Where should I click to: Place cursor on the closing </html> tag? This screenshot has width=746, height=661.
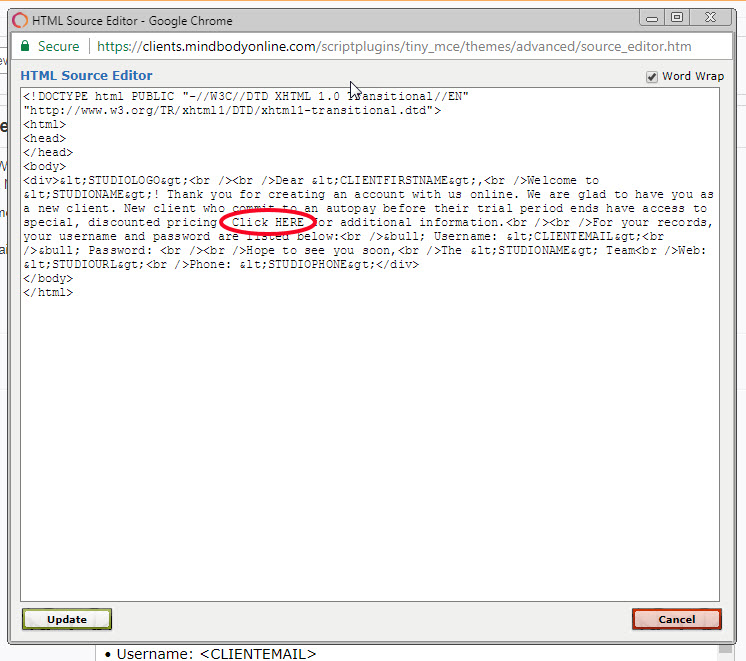tap(47, 293)
